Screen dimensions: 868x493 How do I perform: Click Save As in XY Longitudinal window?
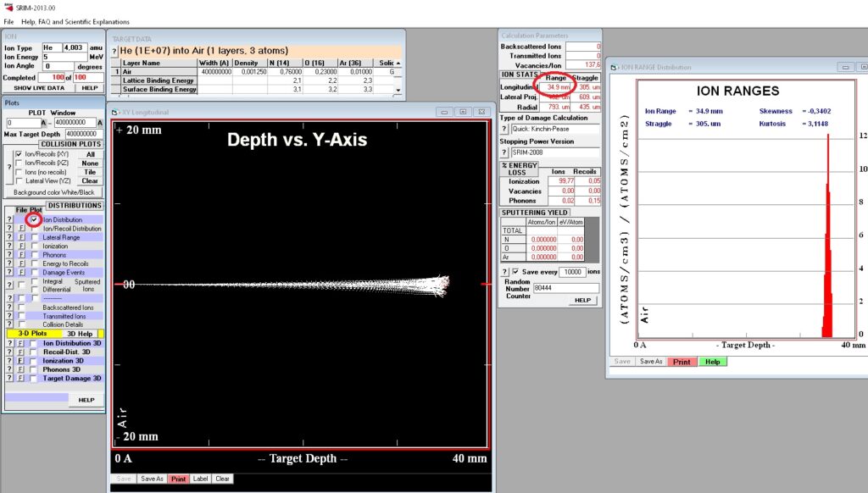point(153,479)
